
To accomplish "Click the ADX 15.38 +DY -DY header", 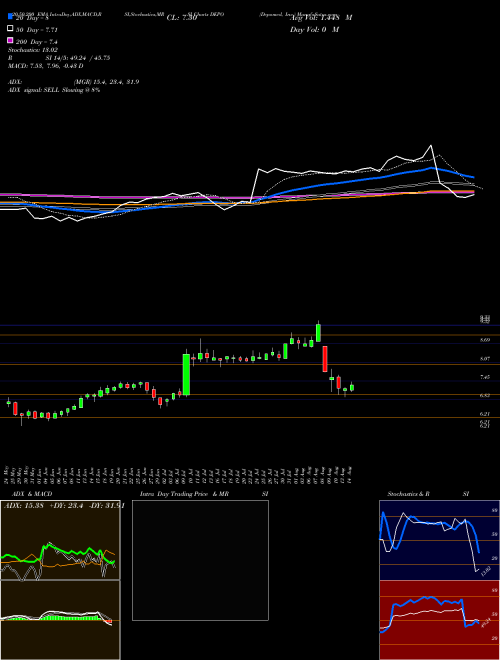I will tap(64, 506).
